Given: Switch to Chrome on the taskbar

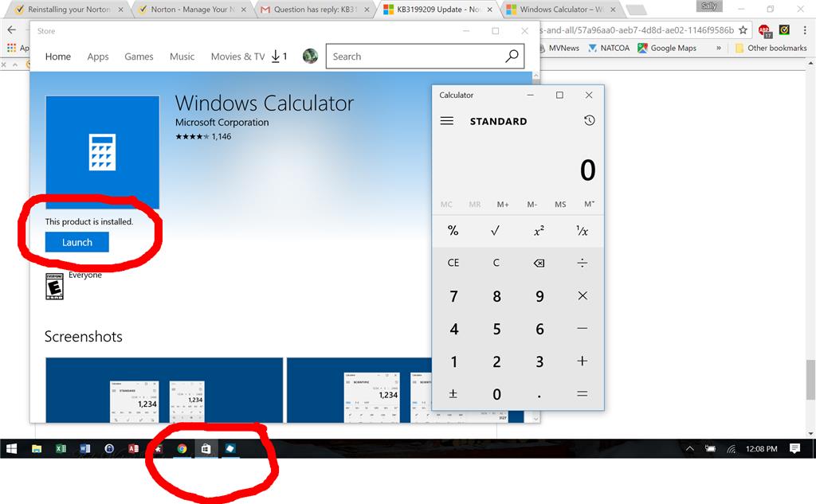Looking at the screenshot, I should (182, 448).
